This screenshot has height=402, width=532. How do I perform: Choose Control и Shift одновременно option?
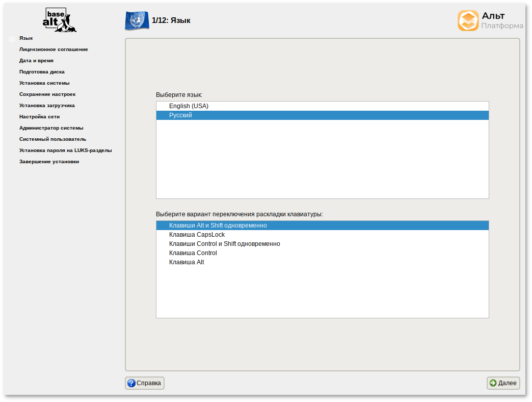point(224,244)
